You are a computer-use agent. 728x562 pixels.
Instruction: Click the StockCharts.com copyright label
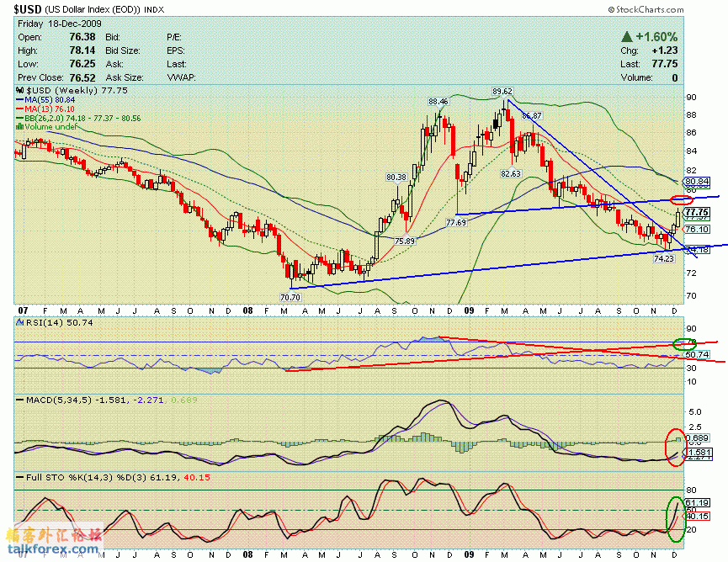pos(646,9)
